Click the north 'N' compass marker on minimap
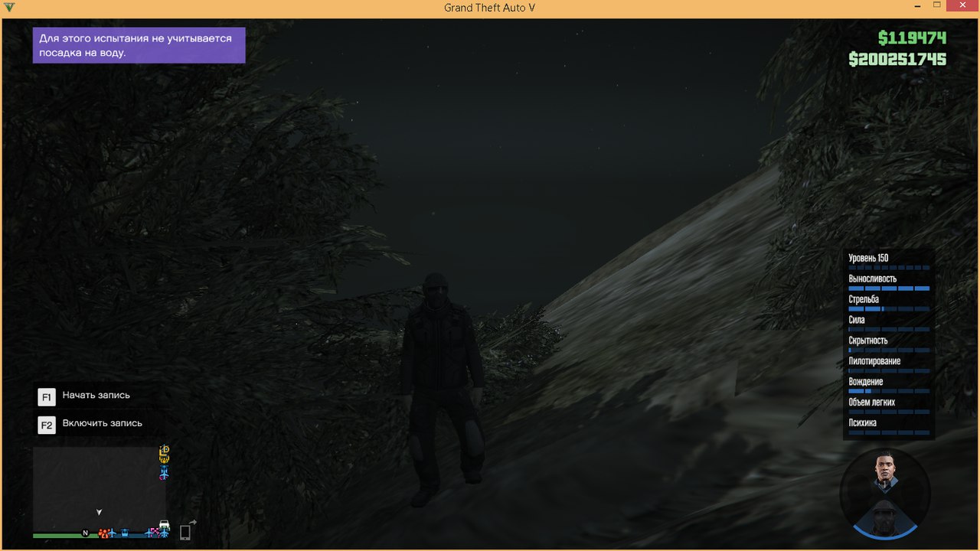The width and height of the screenshot is (980, 551). tap(85, 533)
